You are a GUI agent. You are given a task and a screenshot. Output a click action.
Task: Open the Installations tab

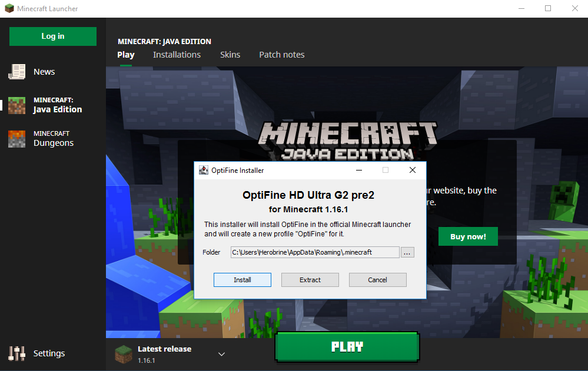[177, 55]
